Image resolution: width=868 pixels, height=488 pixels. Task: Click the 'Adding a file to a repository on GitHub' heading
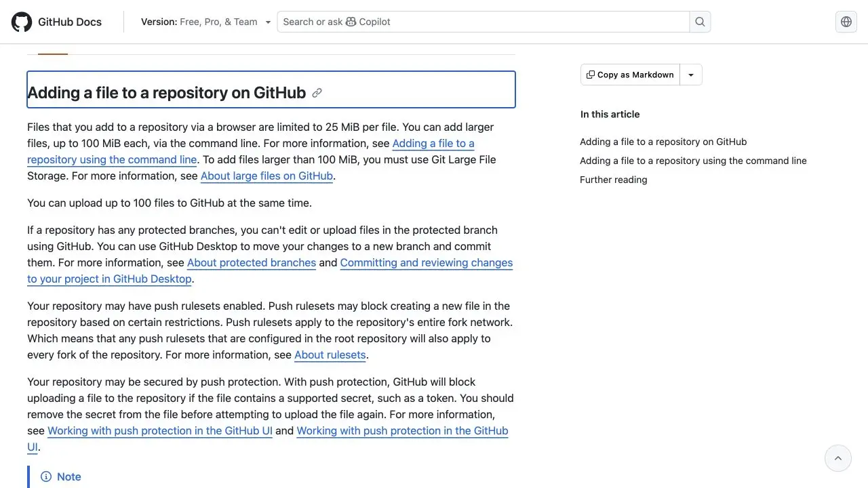(167, 93)
